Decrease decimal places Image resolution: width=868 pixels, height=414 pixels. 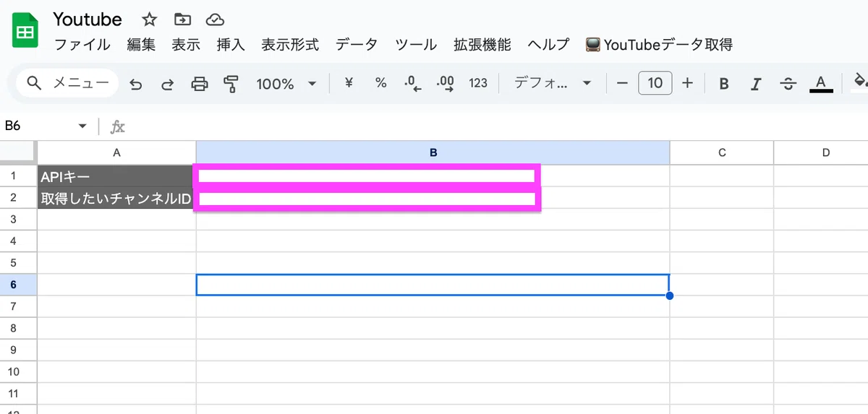[x=412, y=84]
